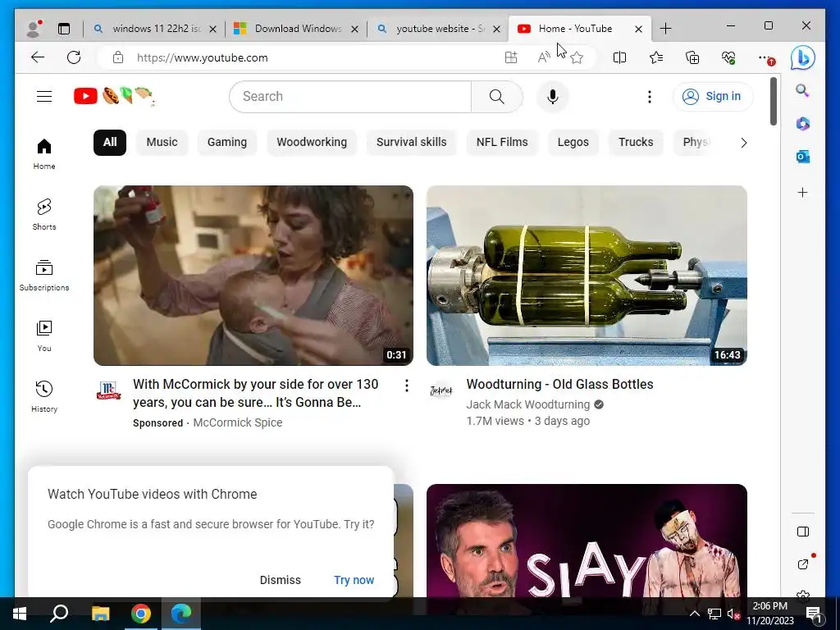The height and width of the screenshot is (630, 840).
Task: Open a new browser tab
Action: pyautogui.click(x=665, y=29)
